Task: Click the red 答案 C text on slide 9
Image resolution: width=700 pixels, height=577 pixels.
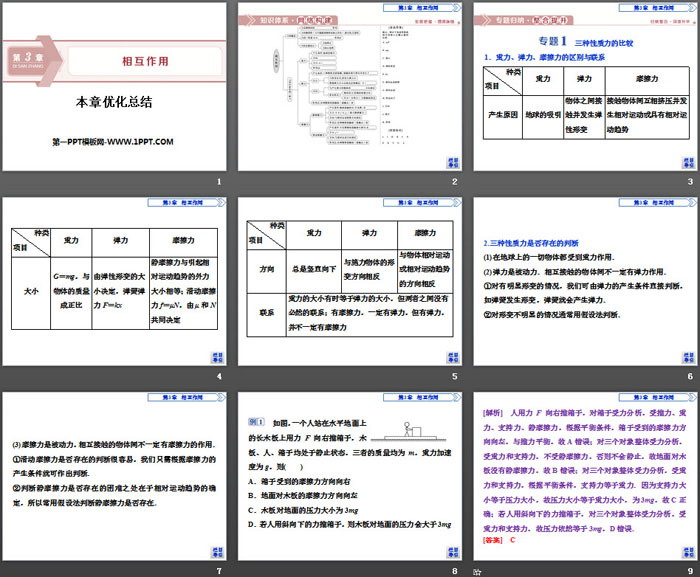Action: coord(499,539)
